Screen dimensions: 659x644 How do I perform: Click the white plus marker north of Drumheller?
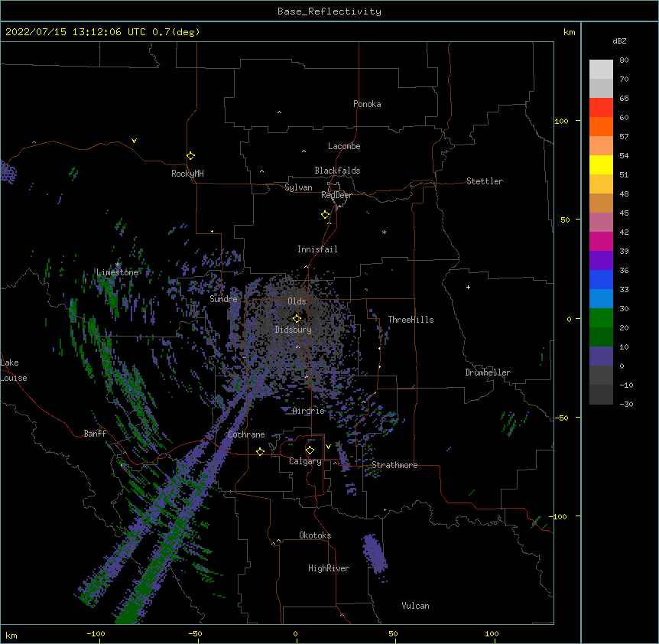[x=468, y=287]
